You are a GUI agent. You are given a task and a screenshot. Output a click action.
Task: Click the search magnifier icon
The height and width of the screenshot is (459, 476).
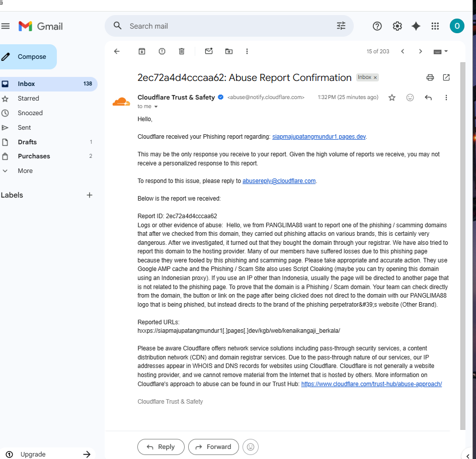(117, 26)
